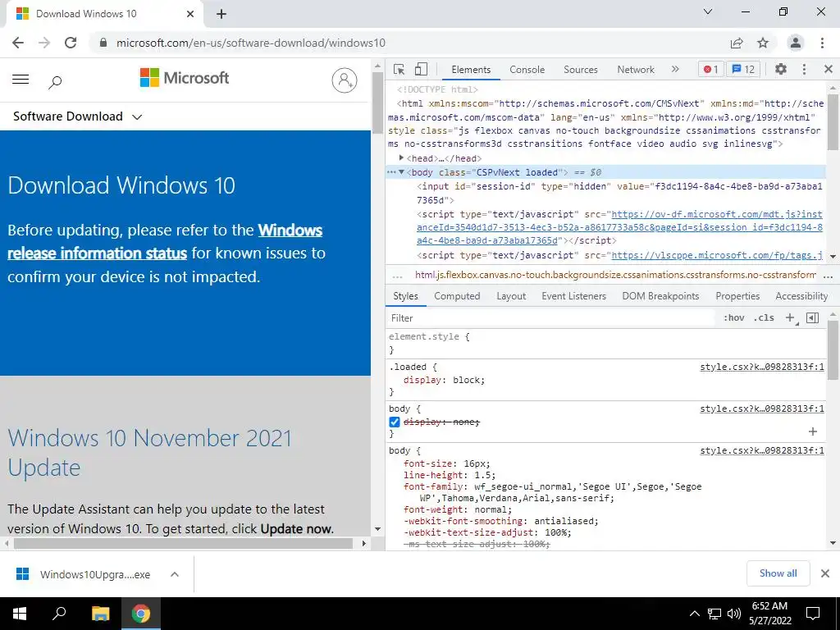Screen dimensions: 840x630
Task: Open the notification center icon
Action: point(813,614)
